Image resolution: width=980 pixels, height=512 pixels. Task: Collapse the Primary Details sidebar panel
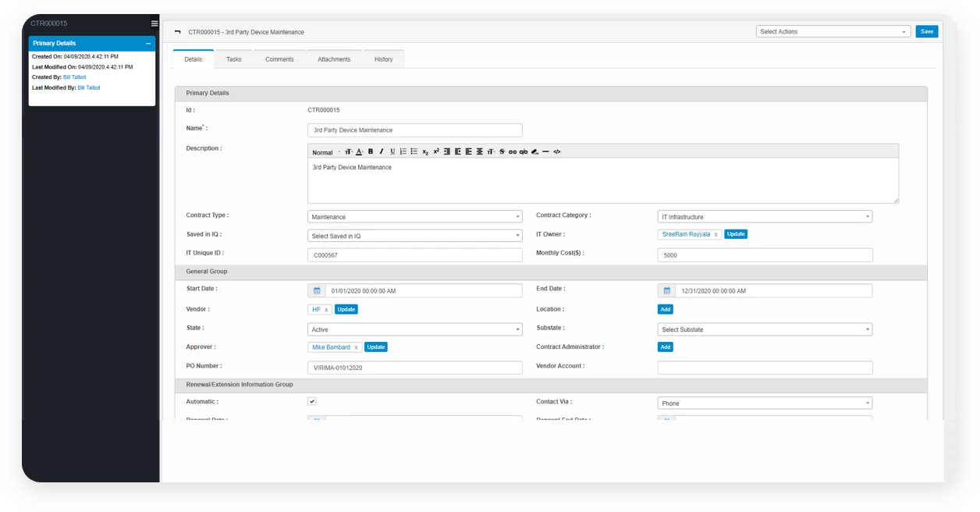tap(148, 44)
